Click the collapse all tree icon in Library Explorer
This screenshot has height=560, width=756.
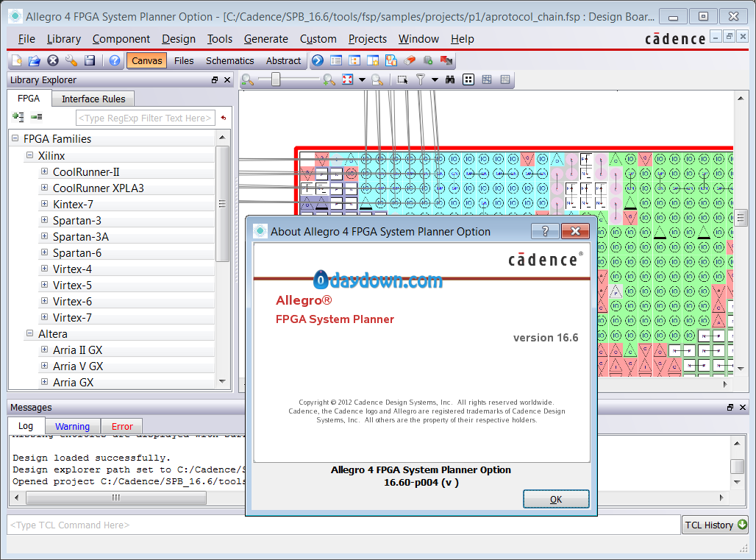coord(37,117)
